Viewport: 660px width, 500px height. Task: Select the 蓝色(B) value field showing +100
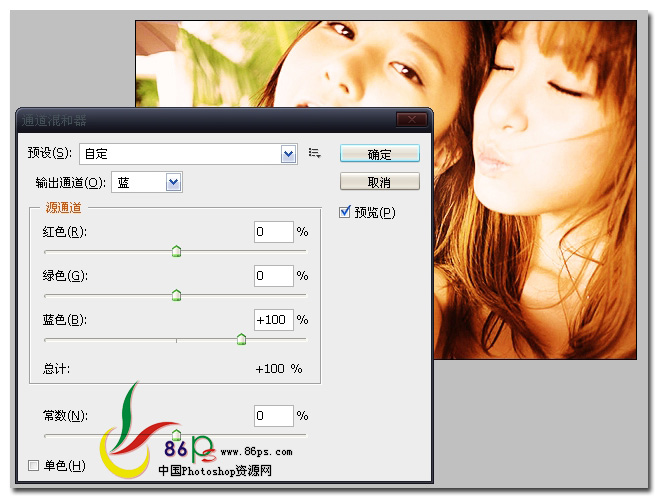273,320
